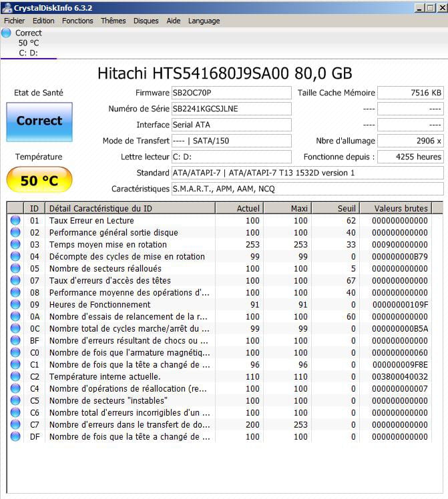Open the Disques menu
Viewport: 448px width, 499px height.
tap(146, 21)
